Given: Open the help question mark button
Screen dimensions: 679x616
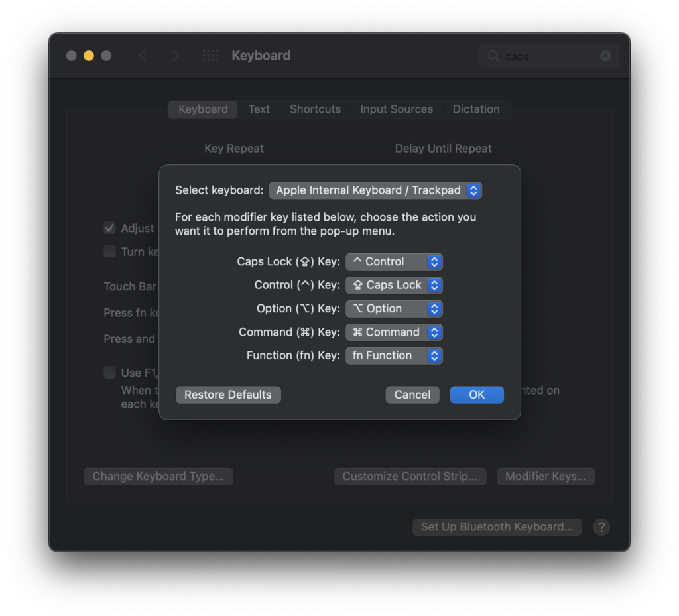Looking at the screenshot, I should pyautogui.click(x=601, y=527).
